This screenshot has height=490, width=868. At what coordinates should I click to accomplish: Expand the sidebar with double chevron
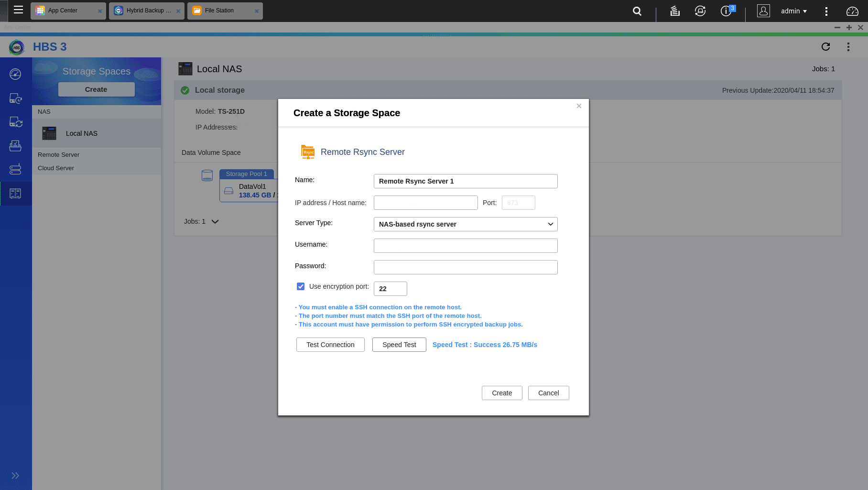tap(15, 476)
